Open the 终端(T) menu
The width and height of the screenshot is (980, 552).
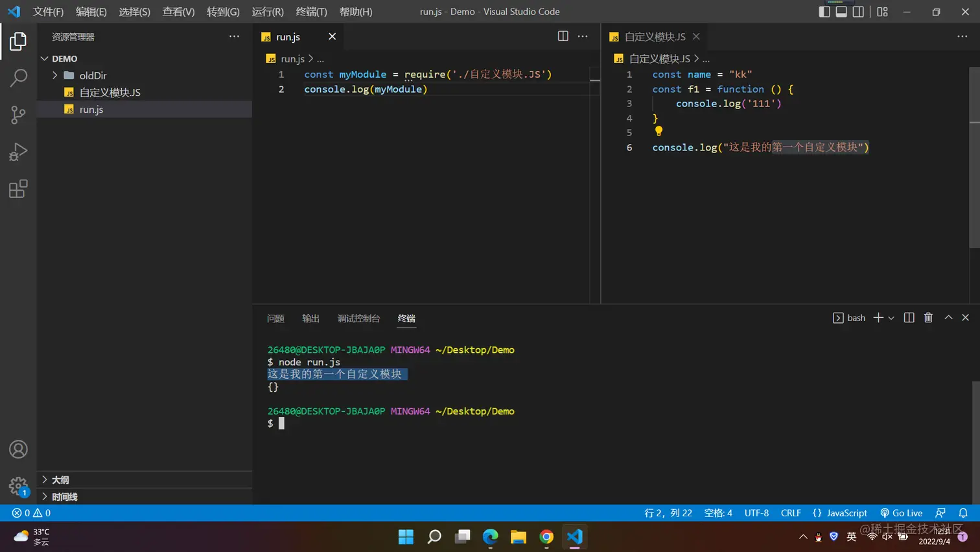pyautogui.click(x=311, y=12)
